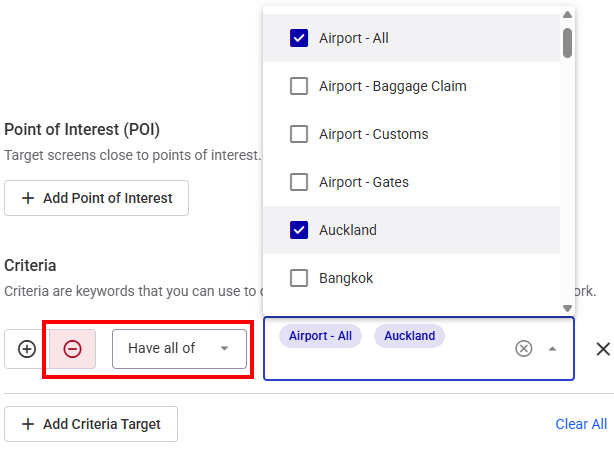The width and height of the screenshot is (614, 453).
Task: Click the Auckland selected chip
Action: 409,336
